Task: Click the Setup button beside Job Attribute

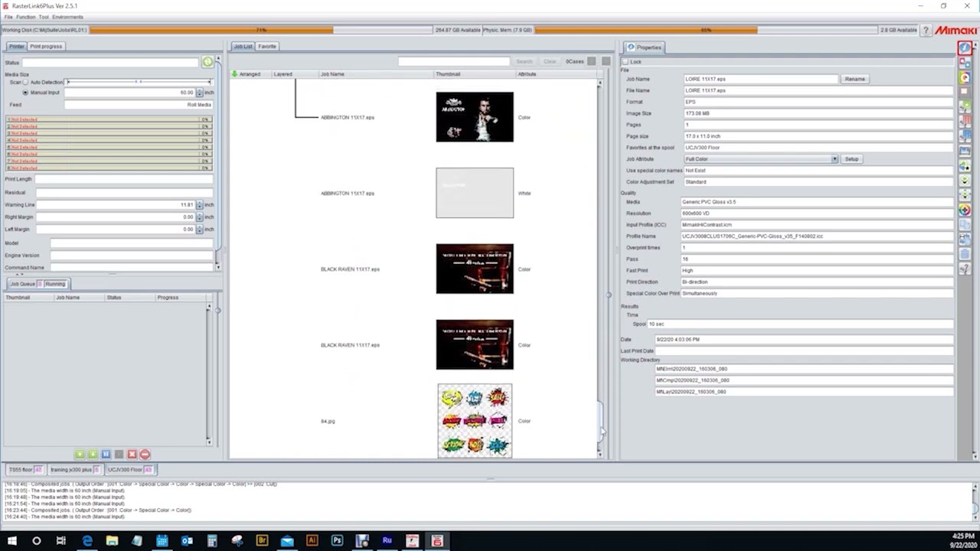Action: pos(851,159)
